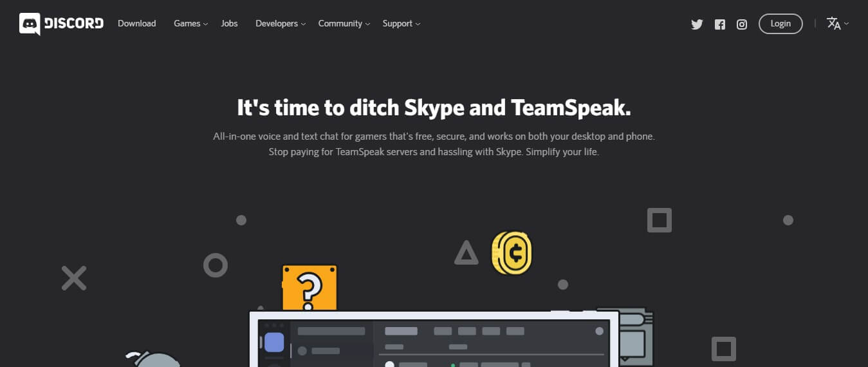Expand the Community dropdown menu
The image size is (868, 367).
click(344, 23)
